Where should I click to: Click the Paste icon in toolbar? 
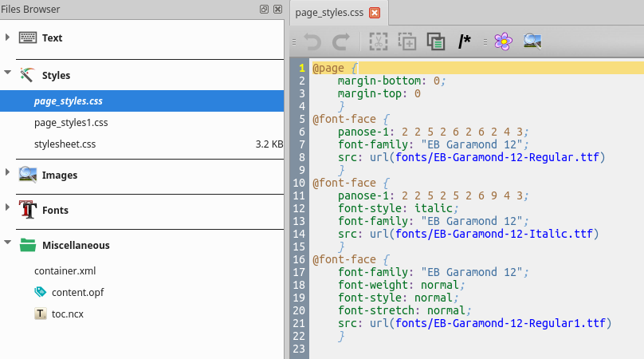435,41
